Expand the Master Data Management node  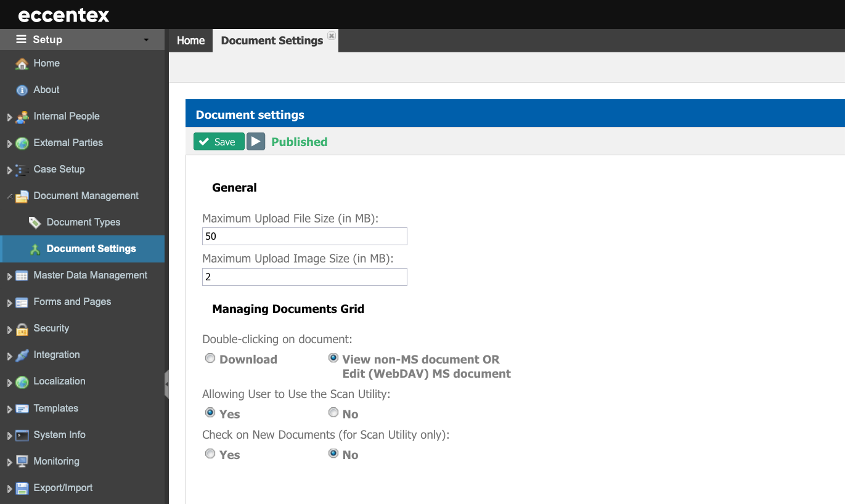(9, 276)
